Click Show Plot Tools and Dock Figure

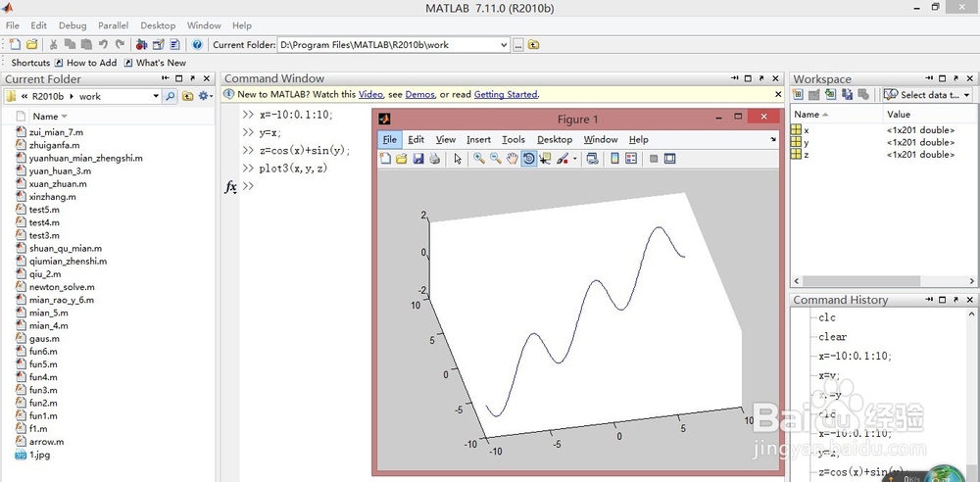tap(670, 159)
